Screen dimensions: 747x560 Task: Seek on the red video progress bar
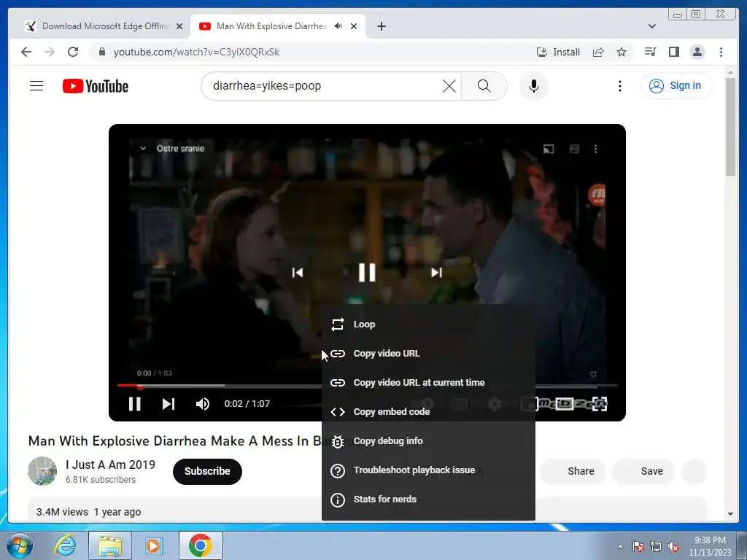tap(367, 385)
